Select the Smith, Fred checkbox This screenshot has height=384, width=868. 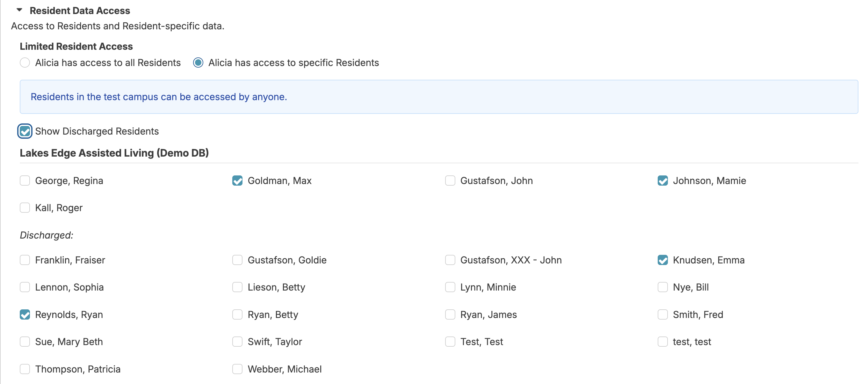coord(662,314)
